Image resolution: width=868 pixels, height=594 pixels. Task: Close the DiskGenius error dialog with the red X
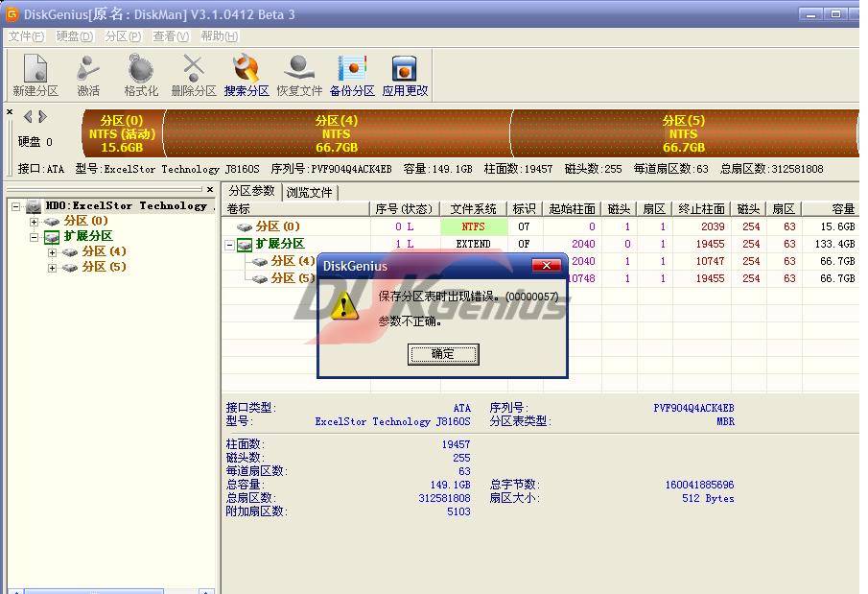[546, 266]
